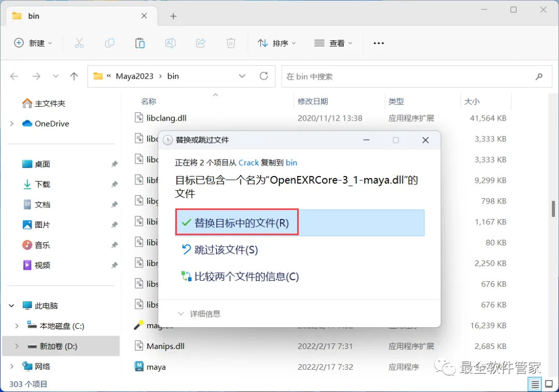Image resolution: width=559 pixels, height=392 pixels.
Task: Click the 在 bin 中搜索 search box
Action: [x=416, y=76]
